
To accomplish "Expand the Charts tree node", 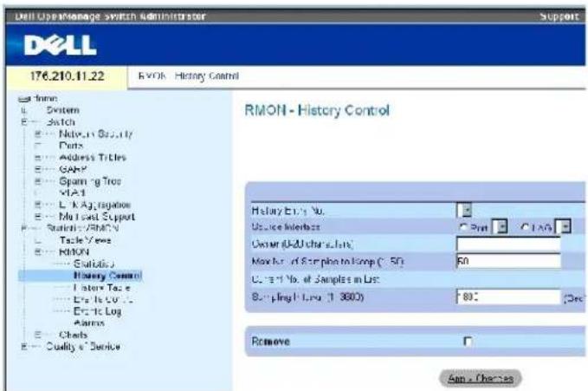I will pos(37,335).
